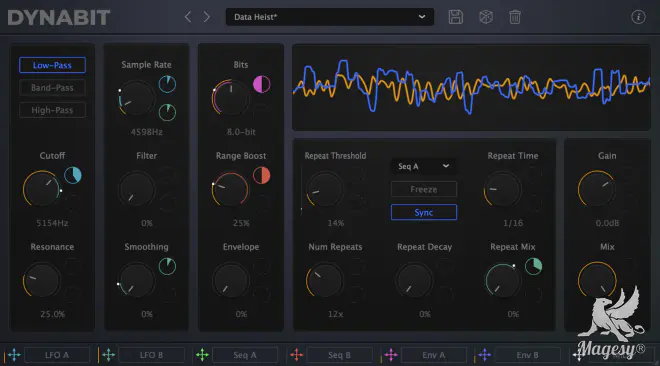
Task: Expand the Seq A source dropdown
Action: tap(423, 166)
